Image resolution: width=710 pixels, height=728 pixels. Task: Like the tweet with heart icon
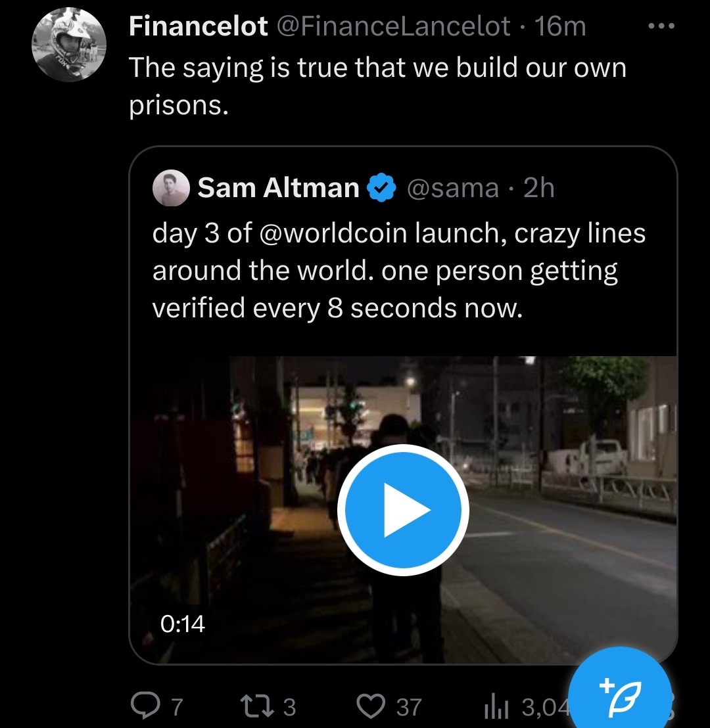(371, 706)
